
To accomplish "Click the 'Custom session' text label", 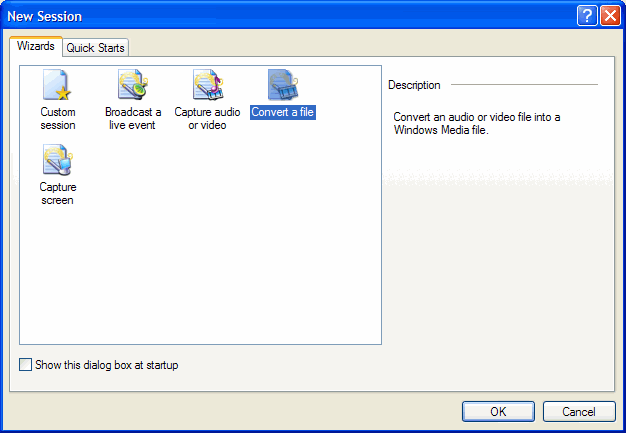I will pyautogui.click(x=57, y=119).
